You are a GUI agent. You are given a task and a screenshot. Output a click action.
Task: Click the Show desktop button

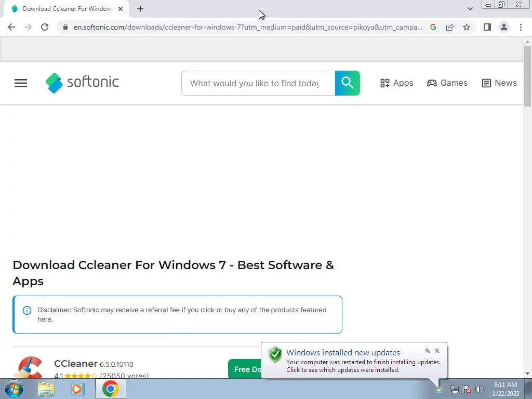click(528, 389)
